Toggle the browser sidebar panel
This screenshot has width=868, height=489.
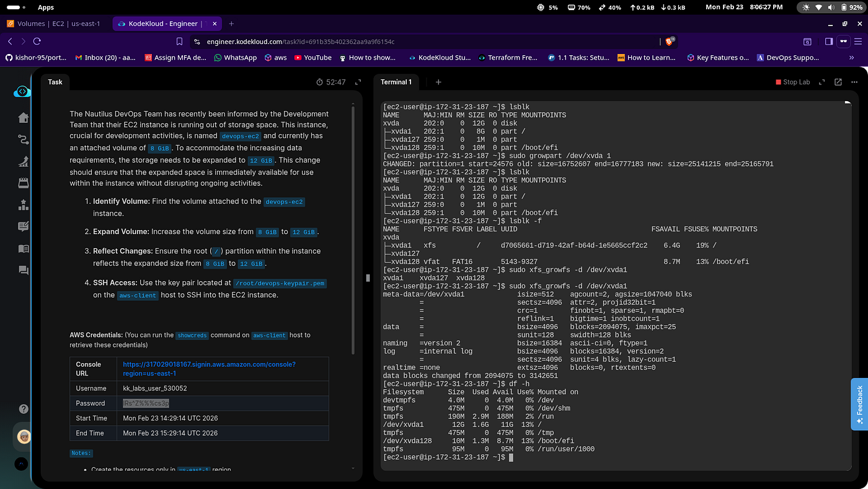829,42
